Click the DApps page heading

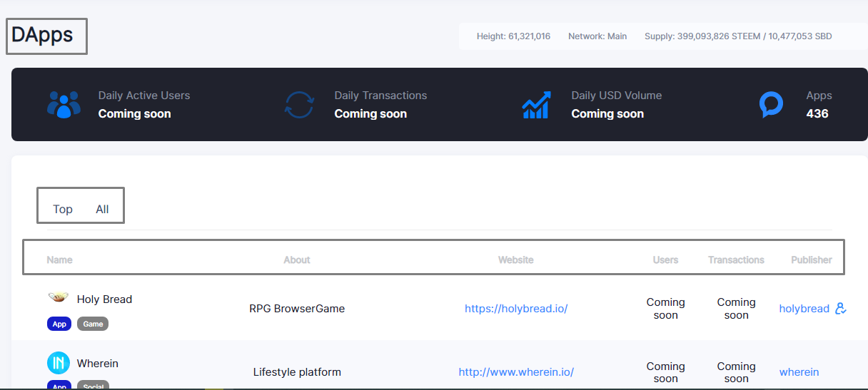(x=42, y=34)
